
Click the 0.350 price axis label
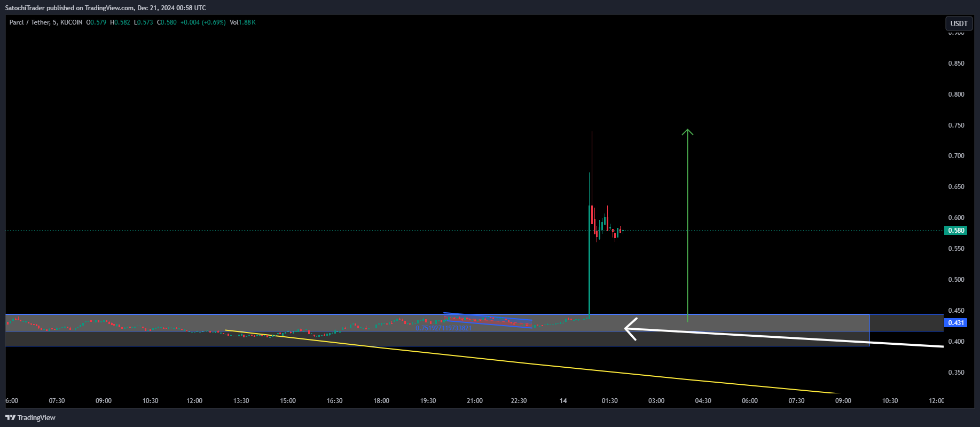point(956,373)
